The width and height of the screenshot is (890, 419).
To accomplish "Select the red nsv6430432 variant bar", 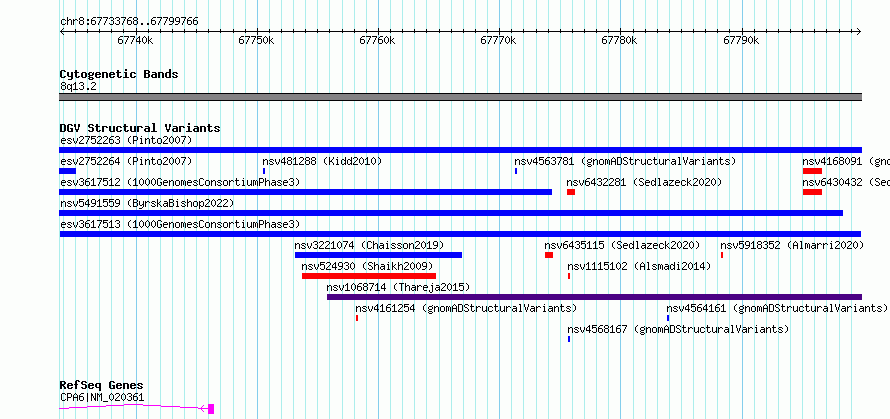I will pos(812,192).
